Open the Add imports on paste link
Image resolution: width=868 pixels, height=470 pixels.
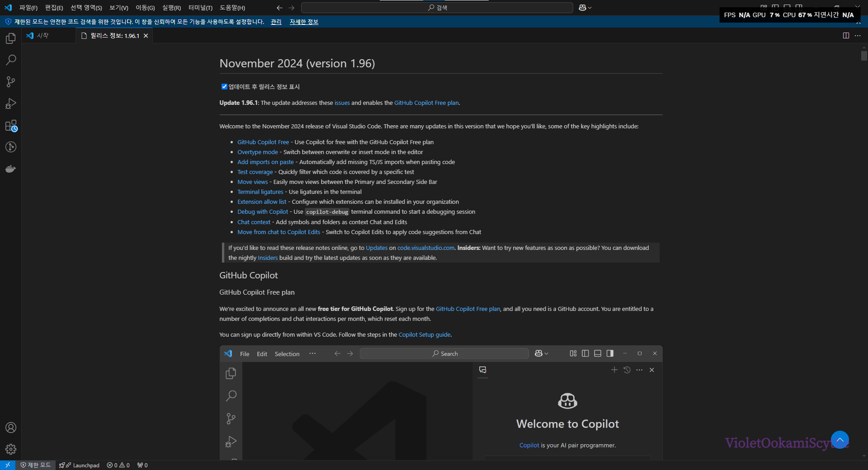[265, 162]
